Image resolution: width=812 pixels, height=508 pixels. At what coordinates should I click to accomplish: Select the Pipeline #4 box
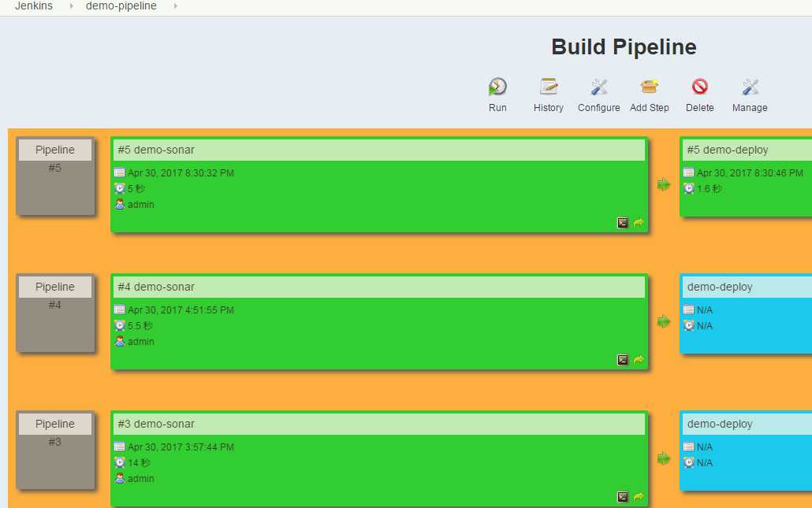coord(55,313)
